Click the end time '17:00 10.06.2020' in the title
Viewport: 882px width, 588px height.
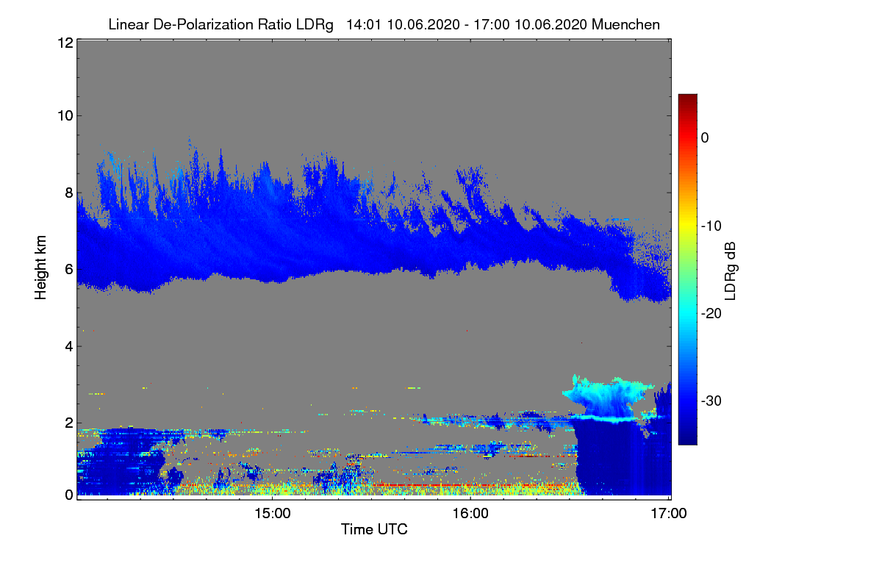tap(529, 24)
